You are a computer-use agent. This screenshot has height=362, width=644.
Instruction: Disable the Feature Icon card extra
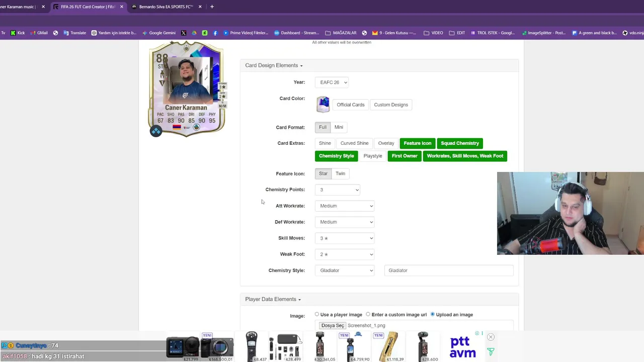(x=417, y=143)
